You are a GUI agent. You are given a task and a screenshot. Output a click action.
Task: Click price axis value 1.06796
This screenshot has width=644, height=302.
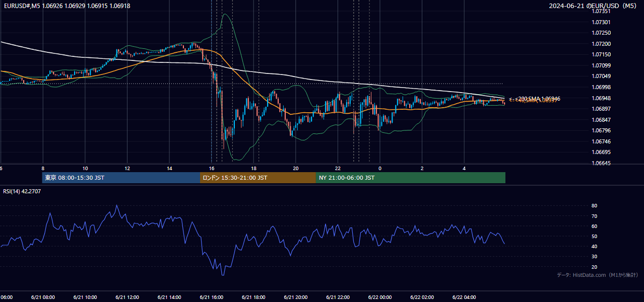coord(601,130)
